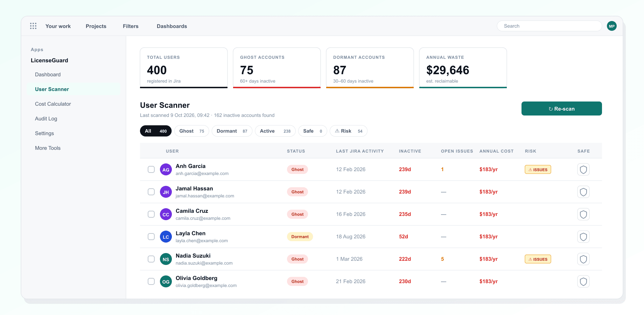This screenshot has width=644, height=315.
Task: Click the open issues count 5 for Nadia Suzuki
Action: point(442,259)
